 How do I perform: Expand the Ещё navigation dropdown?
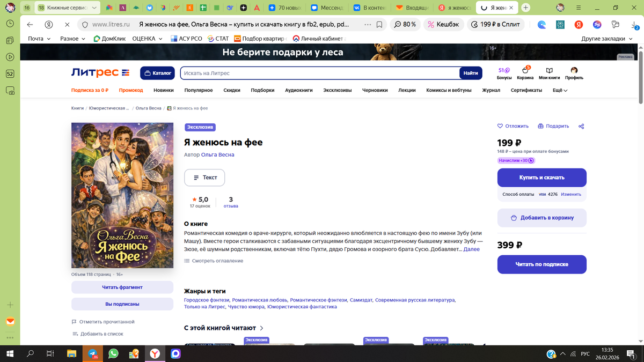coord(560,90)
